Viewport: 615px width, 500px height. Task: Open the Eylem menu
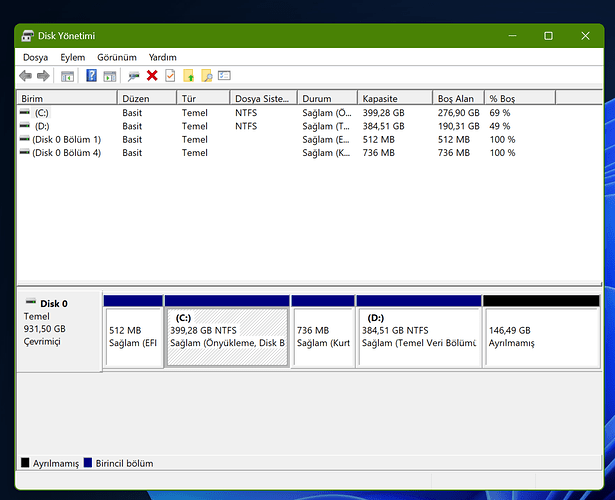pyautogui.click(x=73, y=58)
